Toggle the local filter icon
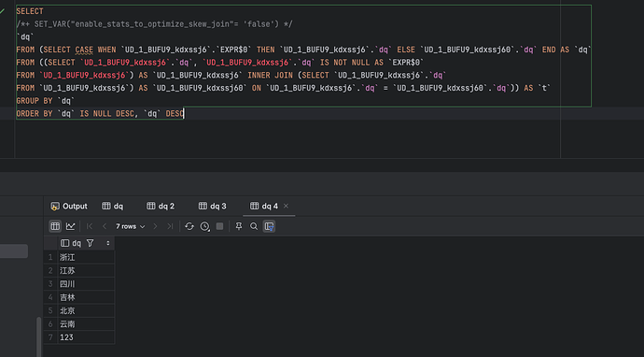Viewport: 644px width, 357px height. [x=269, y=226]
